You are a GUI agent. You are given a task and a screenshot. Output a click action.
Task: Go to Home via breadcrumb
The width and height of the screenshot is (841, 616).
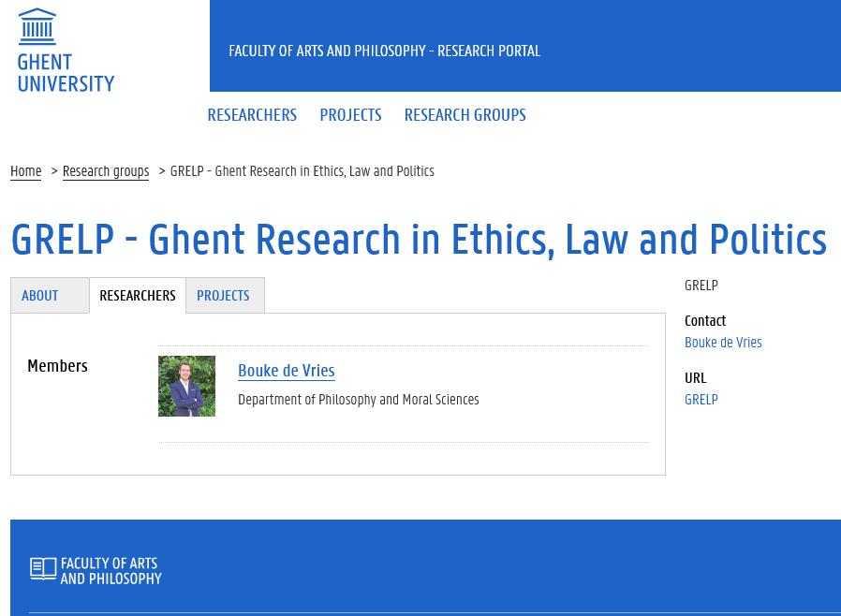point(25,171)
